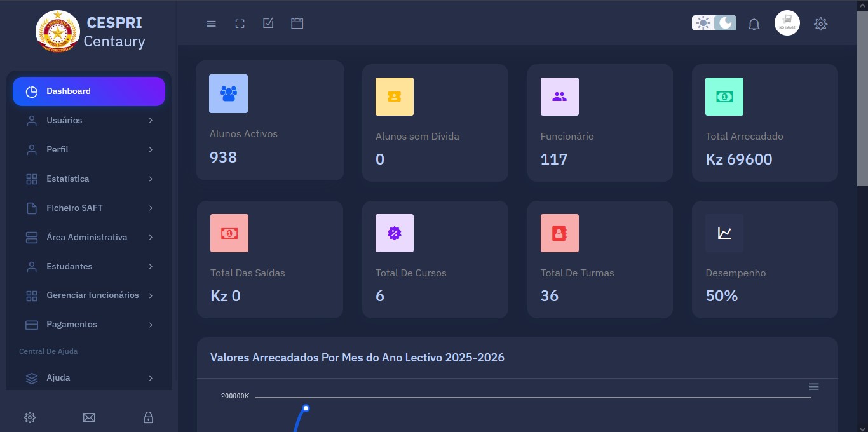Open the Ficheiro SAFT menu item

click(74, 208)
